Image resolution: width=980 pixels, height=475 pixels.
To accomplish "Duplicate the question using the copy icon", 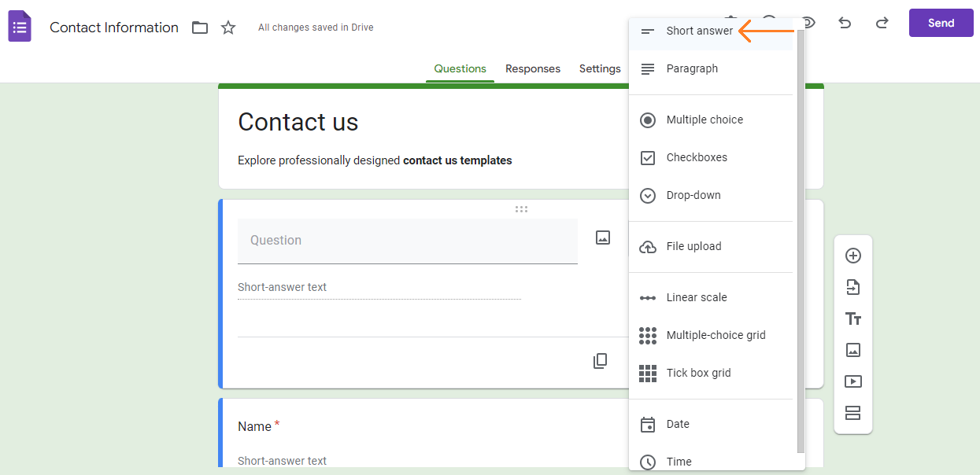I will coord(600,360).
